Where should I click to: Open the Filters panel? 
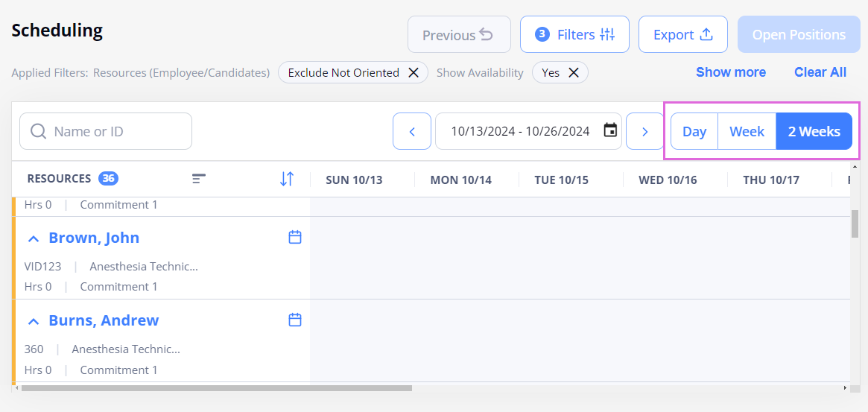point(574,34)
